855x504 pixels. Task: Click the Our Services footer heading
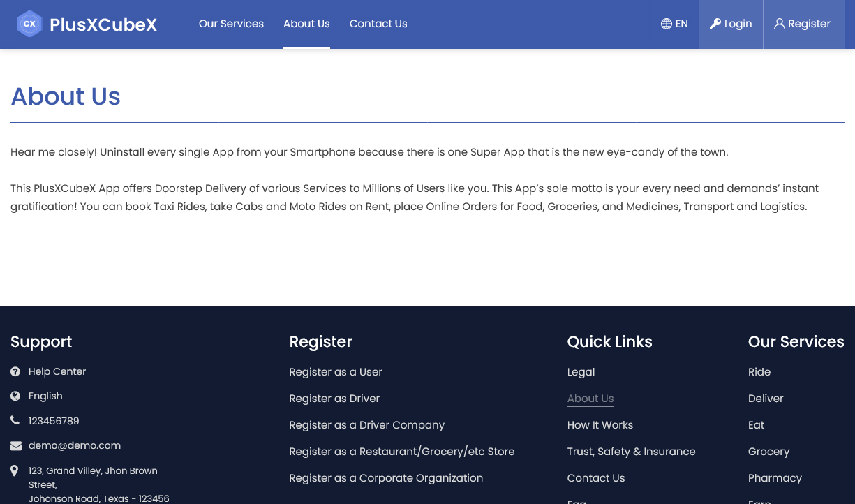796,341
